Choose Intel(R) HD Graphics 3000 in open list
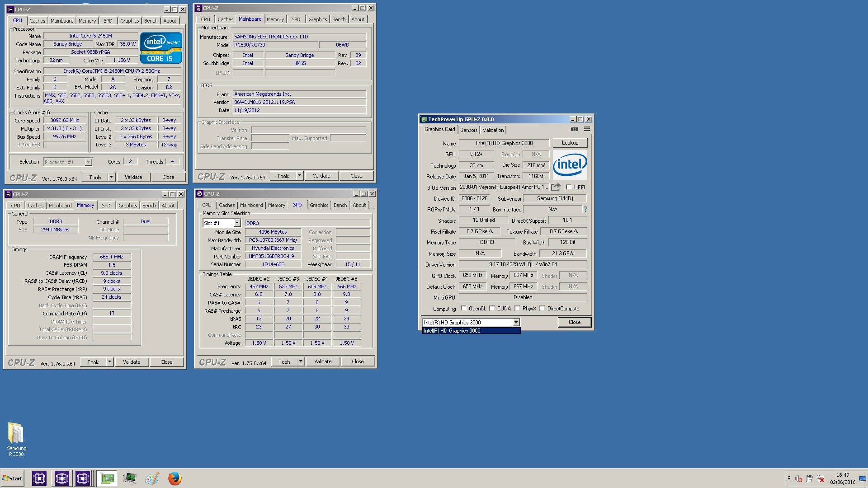 pyautogui.click(x=471, y=331)
